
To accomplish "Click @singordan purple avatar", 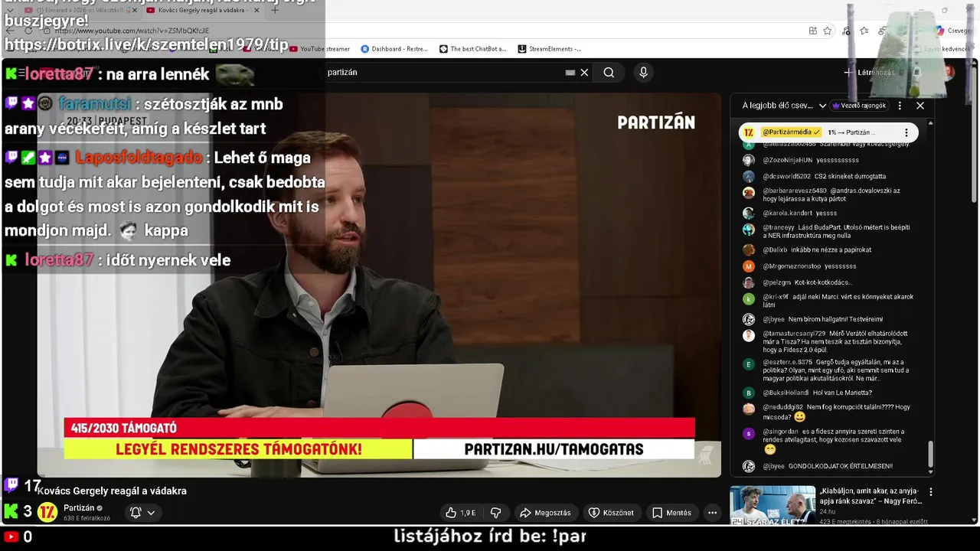I will pos(749,434).
